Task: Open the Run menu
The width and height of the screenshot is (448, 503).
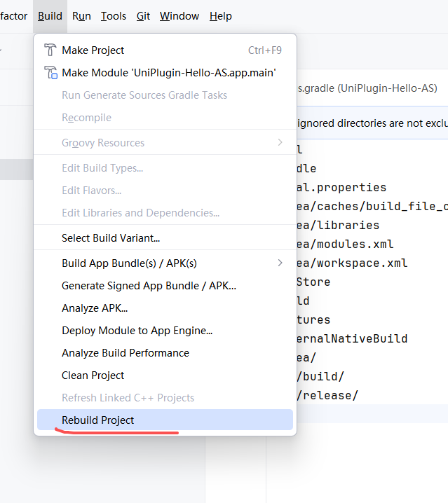Action: pyautogui.click(x=81, y=16)
